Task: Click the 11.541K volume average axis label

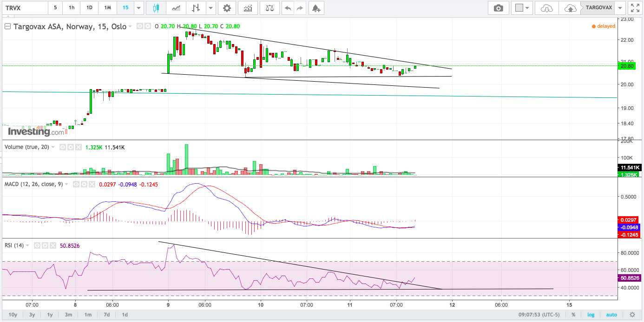Action: [x=629, y=167]
